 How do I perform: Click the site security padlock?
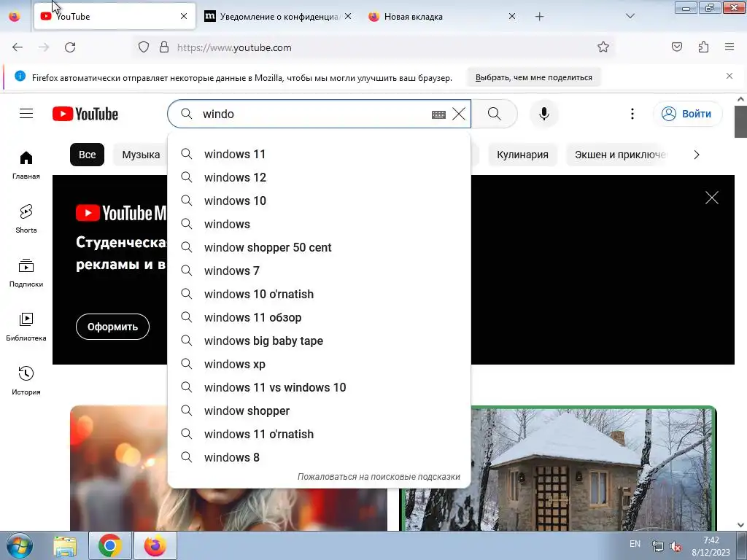(164, 47)
